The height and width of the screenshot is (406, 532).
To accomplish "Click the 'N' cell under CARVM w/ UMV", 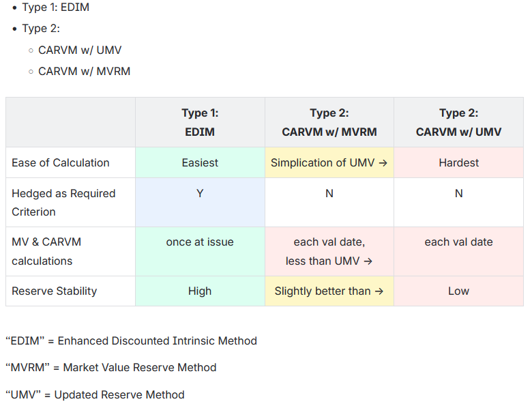I will click(458, 203).
